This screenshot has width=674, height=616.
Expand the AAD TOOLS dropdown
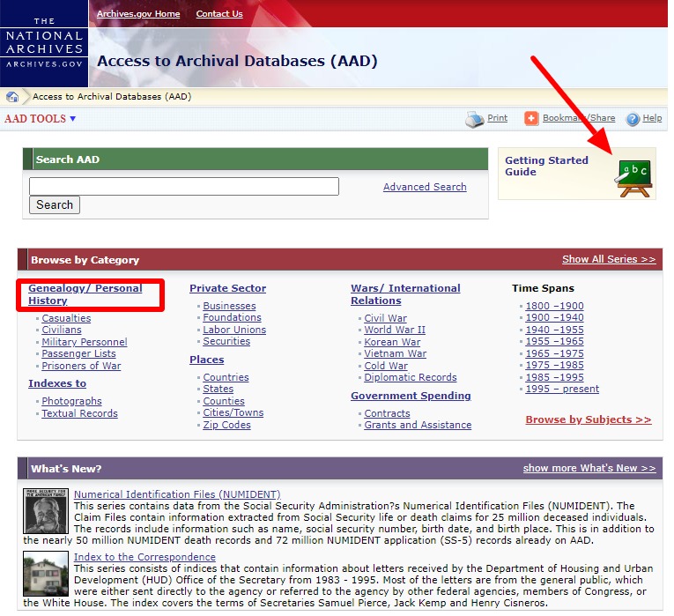[x=41, y=119]
